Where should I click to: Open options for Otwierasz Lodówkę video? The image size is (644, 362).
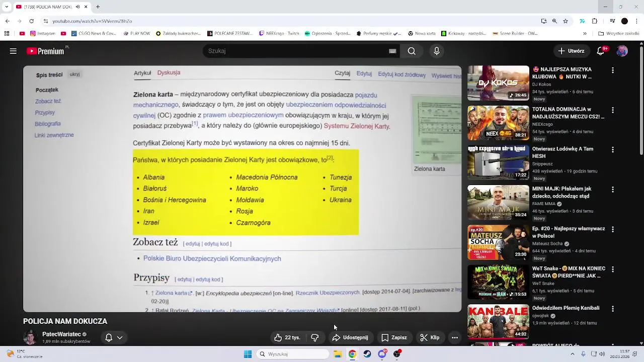click(x=613, y=150)
